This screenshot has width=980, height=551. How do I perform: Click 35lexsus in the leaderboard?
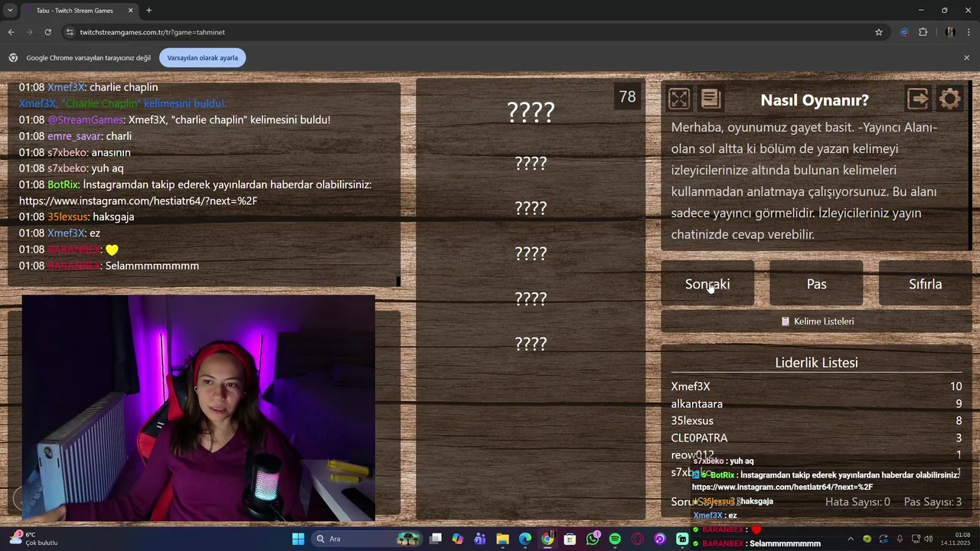point(692,420)
